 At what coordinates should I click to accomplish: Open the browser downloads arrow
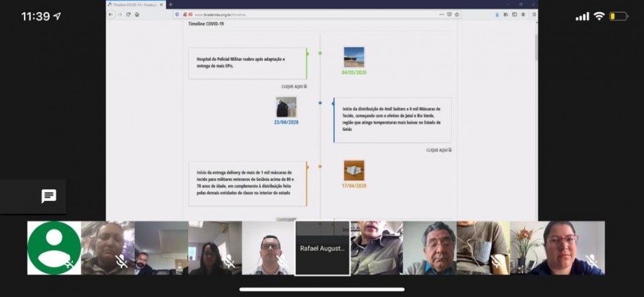[497, 15]
